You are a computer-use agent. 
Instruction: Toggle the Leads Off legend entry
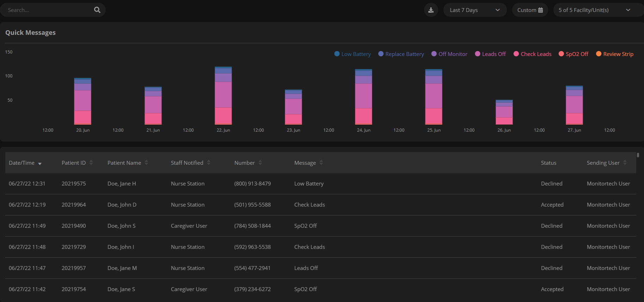point(490,54)
